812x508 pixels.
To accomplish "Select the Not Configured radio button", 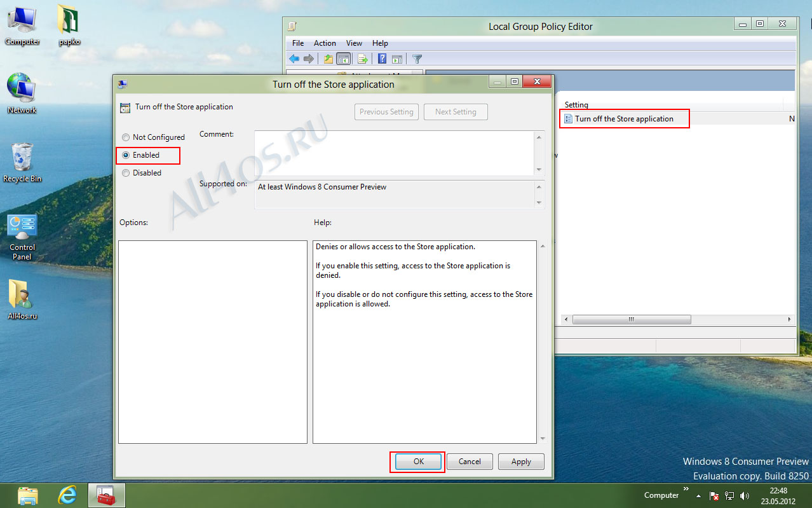I will click(x=126, y=137).
